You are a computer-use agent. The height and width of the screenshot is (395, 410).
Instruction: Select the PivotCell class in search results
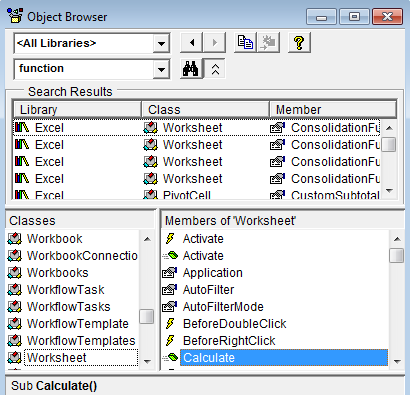pyautogui.click(x=186, y=195)
